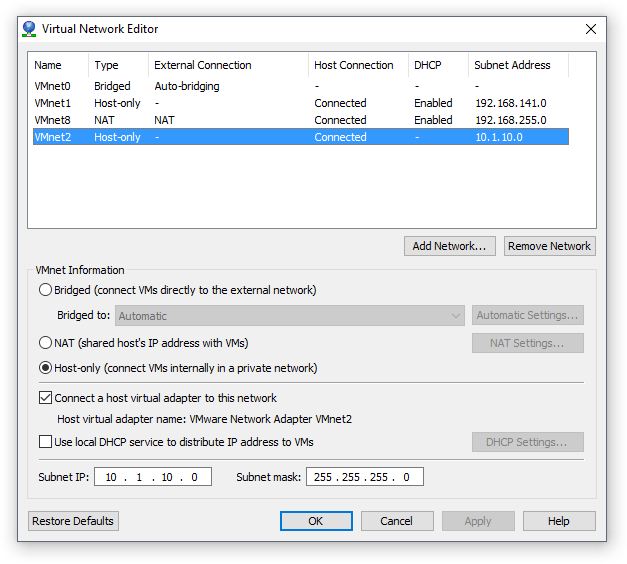Screen dimensions: 627x564
Task: Click the Subnet Address column header
Action: tap(518, 65)
